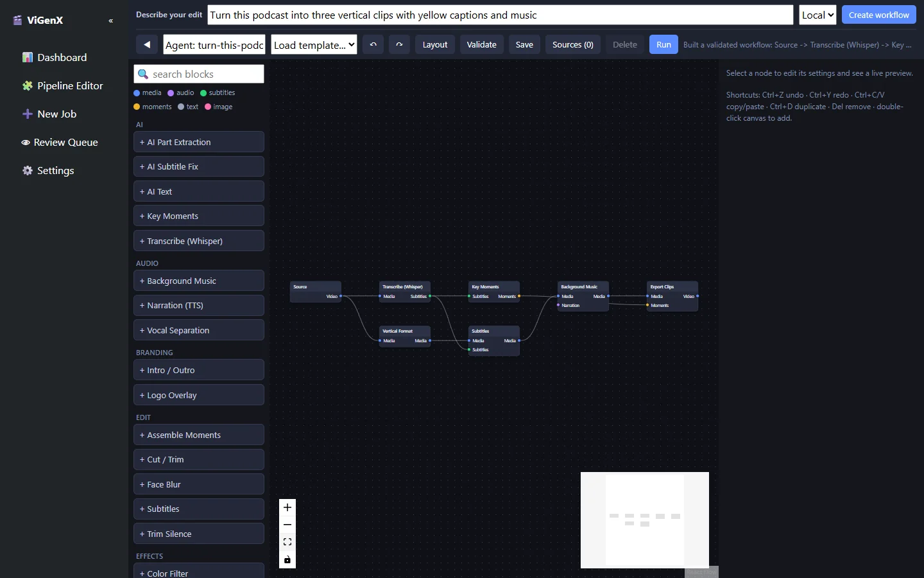Open the Dashboard page

[x=55, y=57]
